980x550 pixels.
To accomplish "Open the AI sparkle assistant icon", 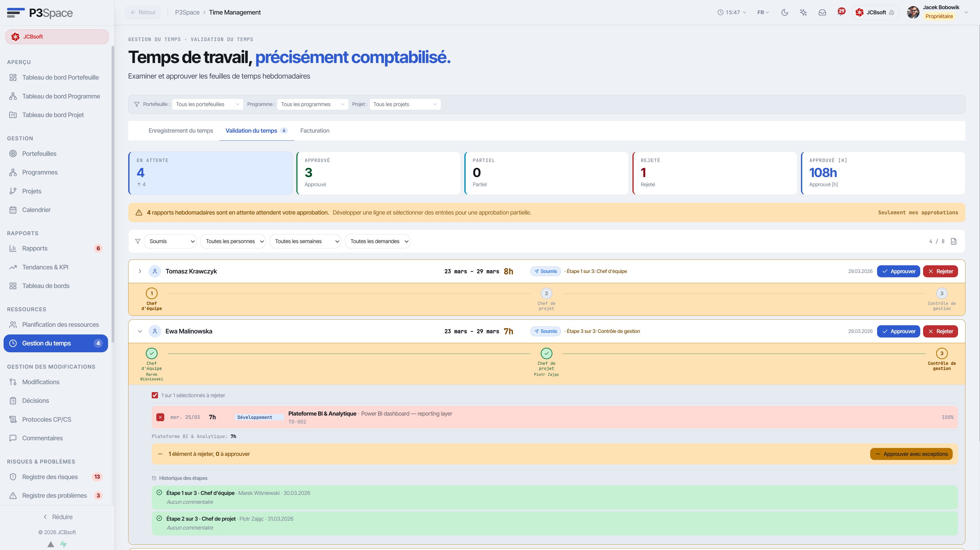I will pyautogui.click(x=804, y=12).
